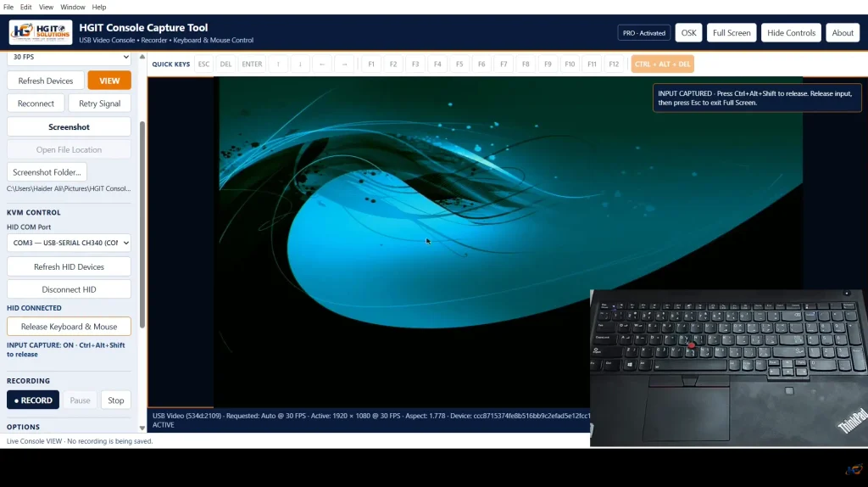
Task: Send the right arrow quick key
Action: coord(344,64)
